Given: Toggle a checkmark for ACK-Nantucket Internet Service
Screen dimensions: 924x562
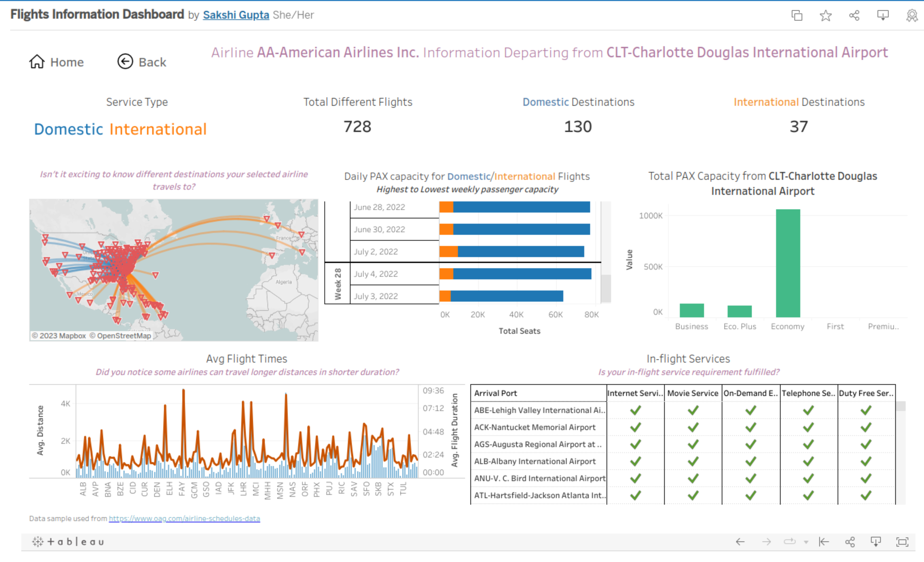Looking at the screenshot, I should pos(635,427).
